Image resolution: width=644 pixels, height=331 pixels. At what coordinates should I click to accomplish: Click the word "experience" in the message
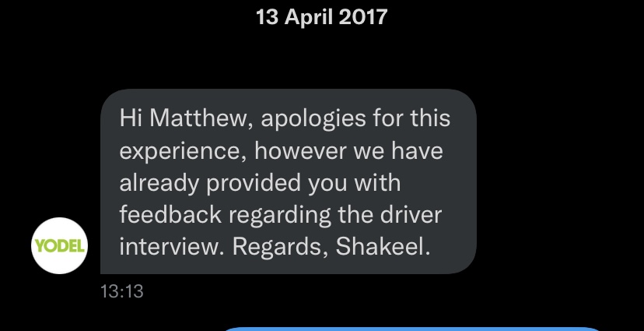click(x=180, y=152)
